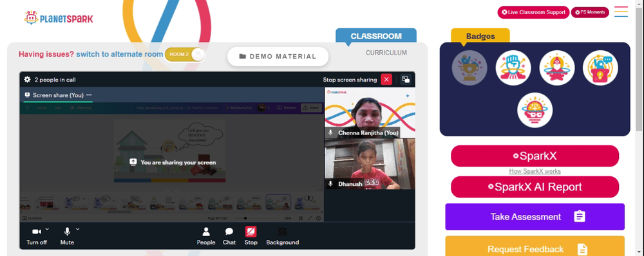
Task: Click the switch to alternate room link
Action: click(x=120, y=54)
